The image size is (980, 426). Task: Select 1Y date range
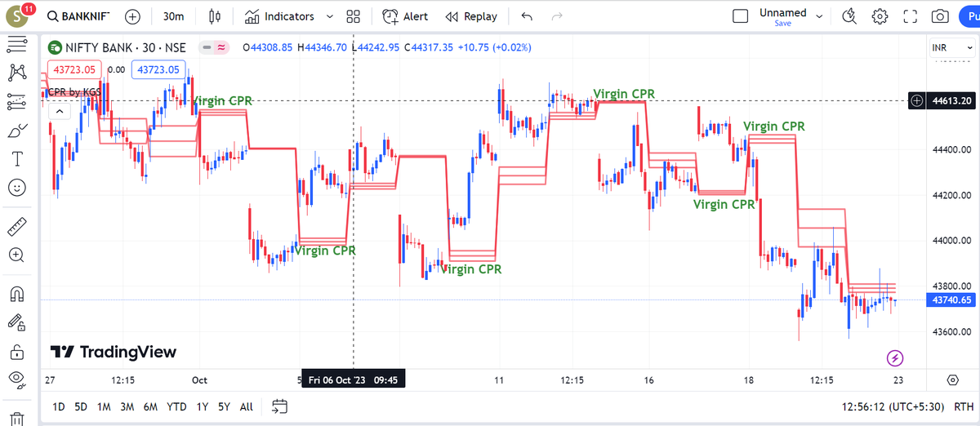(x=202, y=406)
